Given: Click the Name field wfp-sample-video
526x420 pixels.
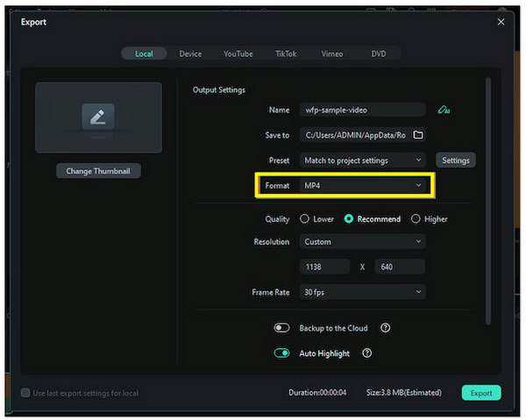Looking at the screenshot, I should tap(362, 110).
